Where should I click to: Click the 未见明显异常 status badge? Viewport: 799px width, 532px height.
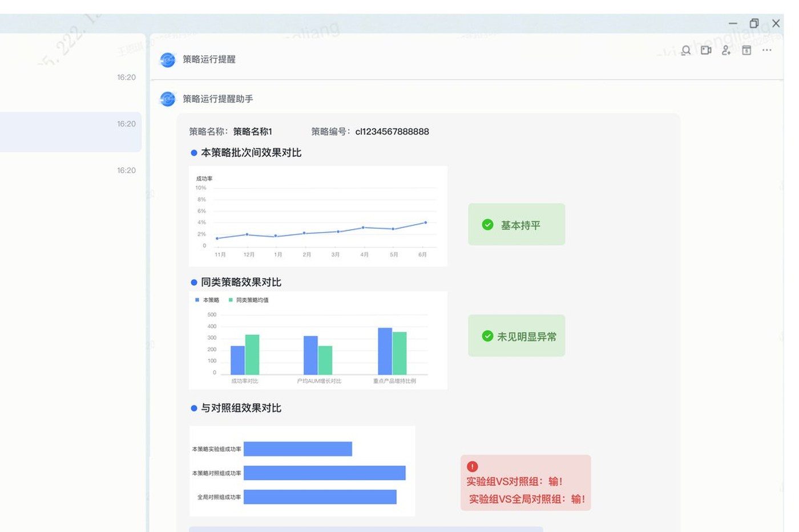[516, 336]
